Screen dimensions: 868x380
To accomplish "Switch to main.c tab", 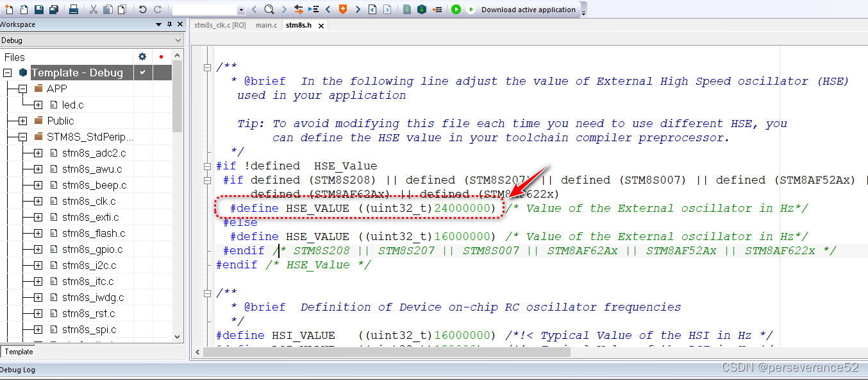I will pyautogui.click(x=267, y=25).
